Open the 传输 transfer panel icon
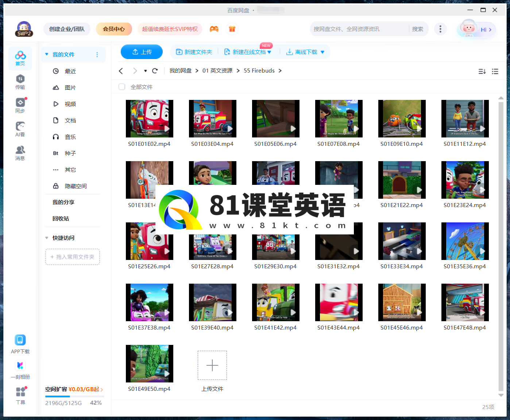The height and width of the screenshot is (420, 510). (x=20, y=82)
